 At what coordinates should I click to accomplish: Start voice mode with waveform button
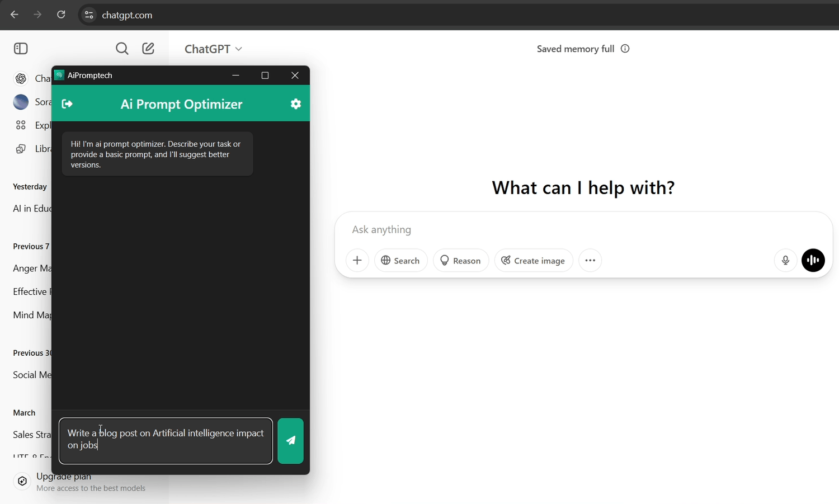click(x=813, y=261)
